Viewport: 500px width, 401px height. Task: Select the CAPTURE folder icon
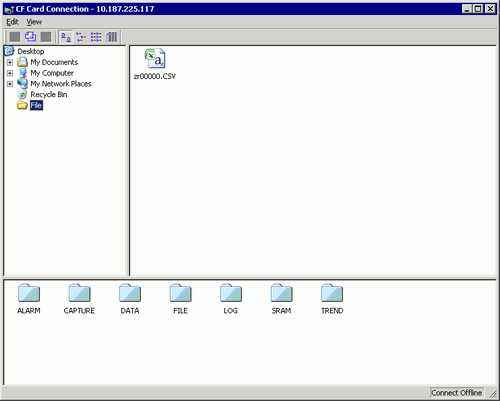point(79,299)
